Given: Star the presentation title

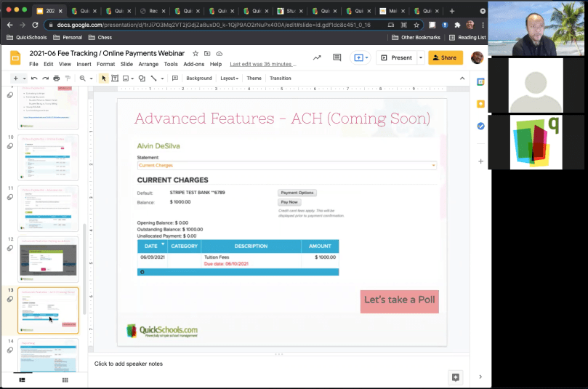Looking at the screenshot, I should pos(196,54).
